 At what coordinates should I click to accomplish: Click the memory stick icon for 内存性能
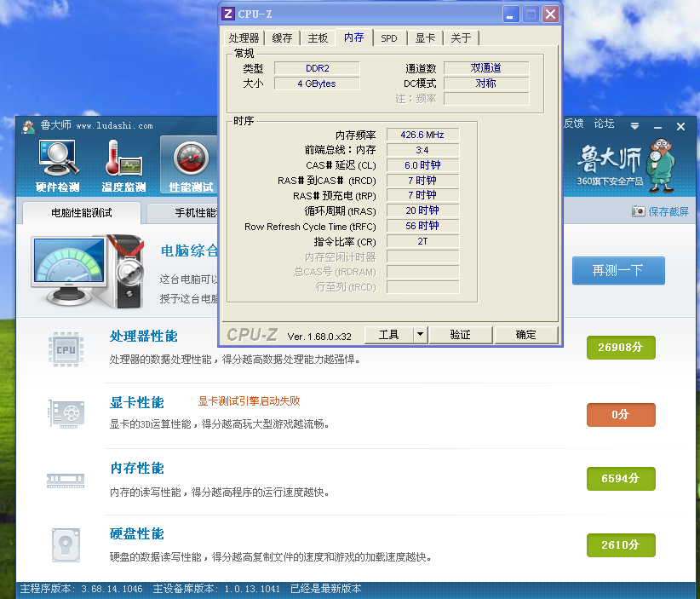[66, 481]
